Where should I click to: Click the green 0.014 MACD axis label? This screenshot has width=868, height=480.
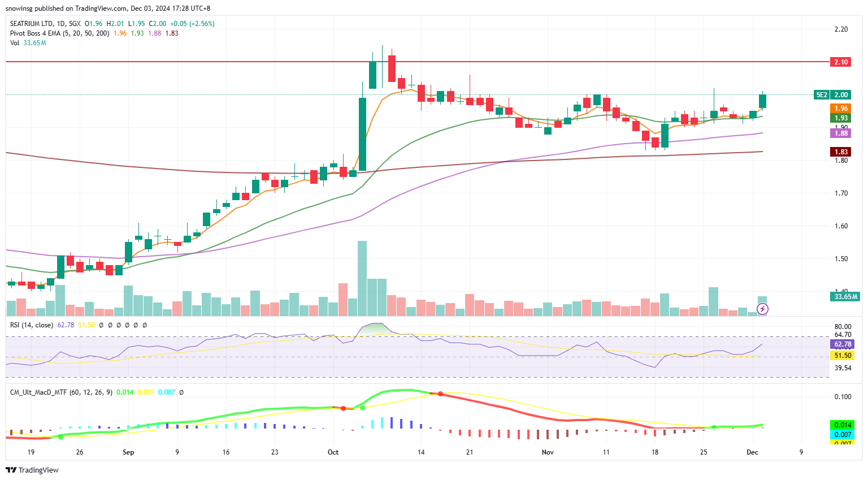tap(842, 425)
